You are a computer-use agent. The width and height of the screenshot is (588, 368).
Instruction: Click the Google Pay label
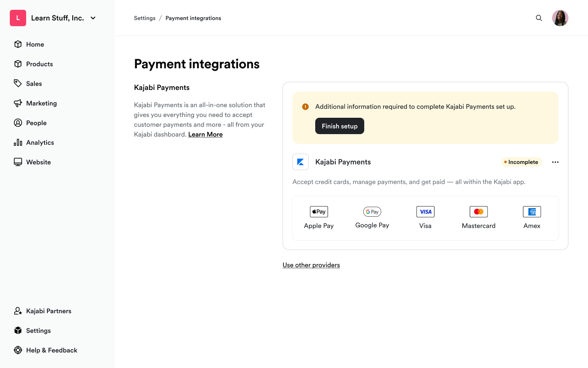372,225
